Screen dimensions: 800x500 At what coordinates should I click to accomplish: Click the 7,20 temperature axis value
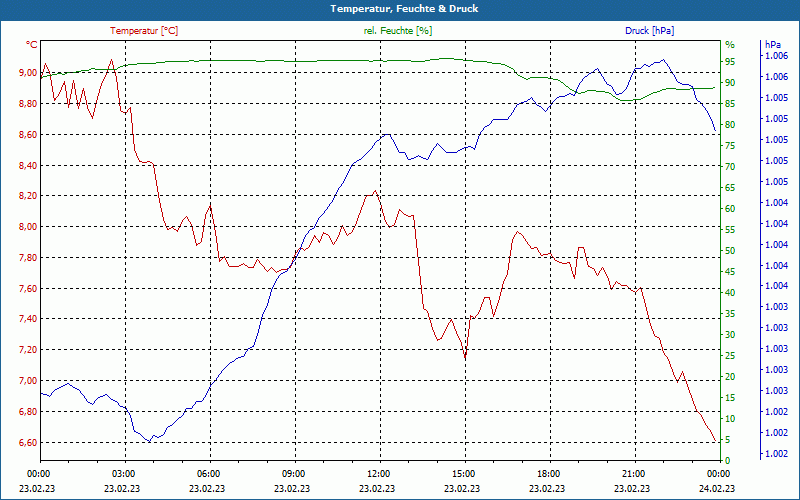28,350
